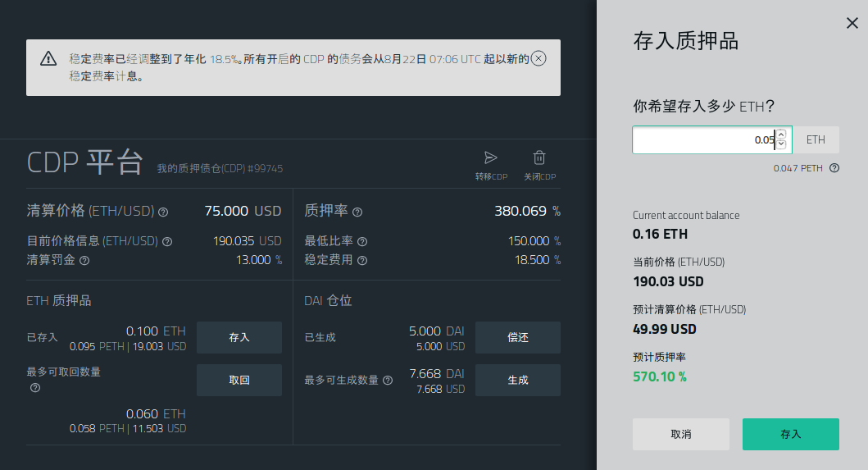
Task: Click the trash can close CDP icon
Action: (539, 158)
